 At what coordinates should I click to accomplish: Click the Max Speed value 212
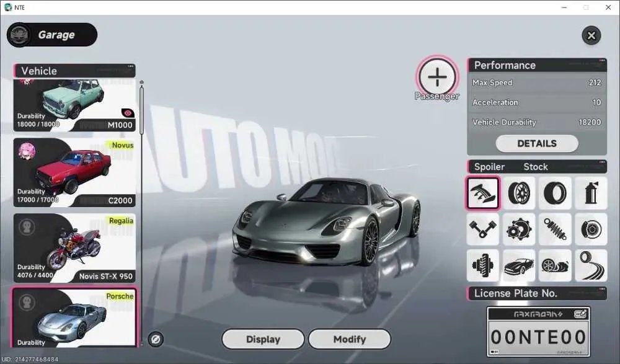595,82
